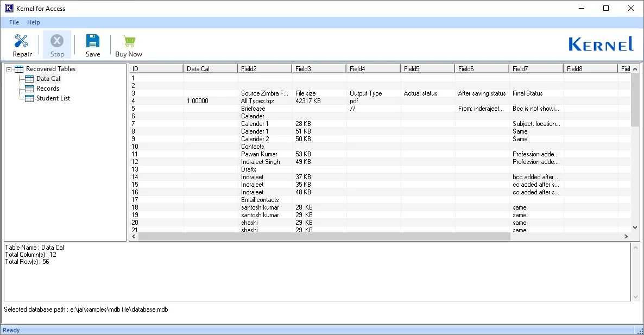Click the Field3 column header
644x335 pixels.
pyautogui.click(x=318, y=68)
